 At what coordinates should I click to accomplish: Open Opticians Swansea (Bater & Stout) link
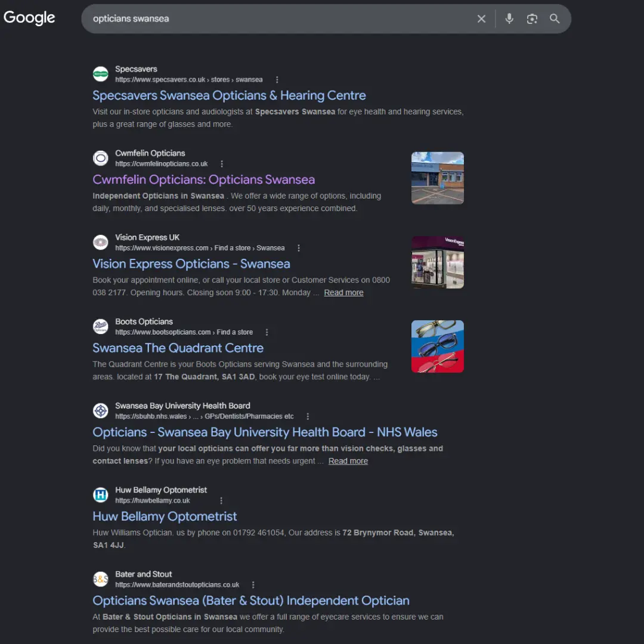point(251,600)
